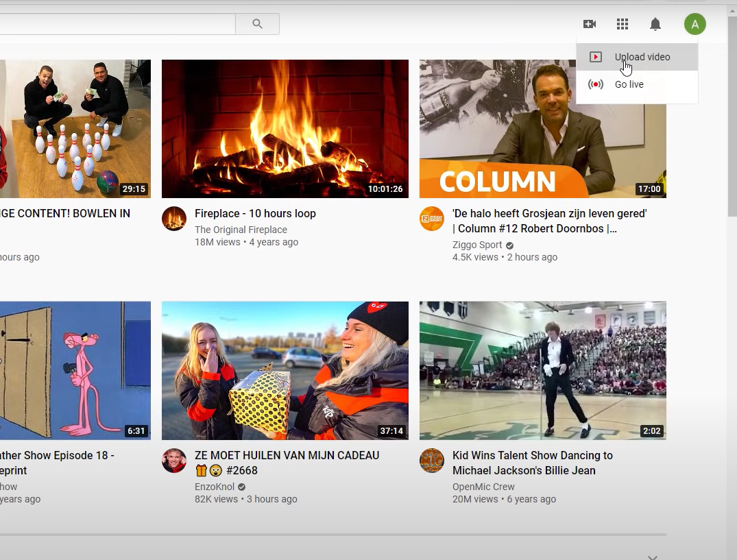Visit EnzoKnol channel name
Viewport: 737px width, 560px height.
coord(215,487)
